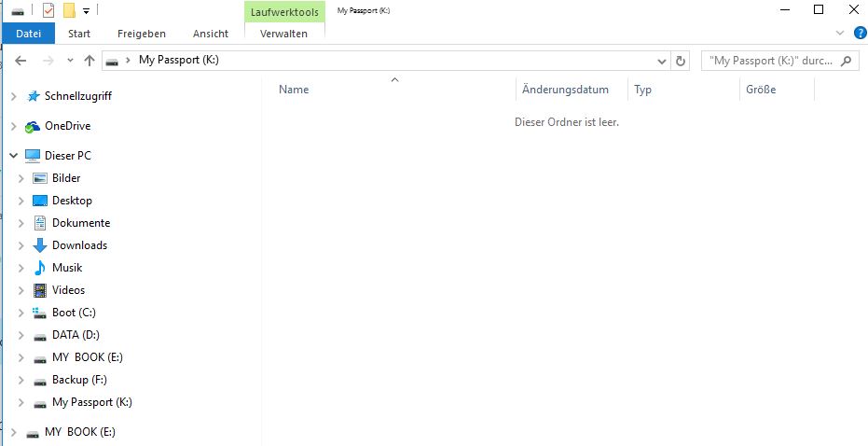Expand the ribbon with the chevron arrow
The image size is (868, 446).
(x=840, y=34)
